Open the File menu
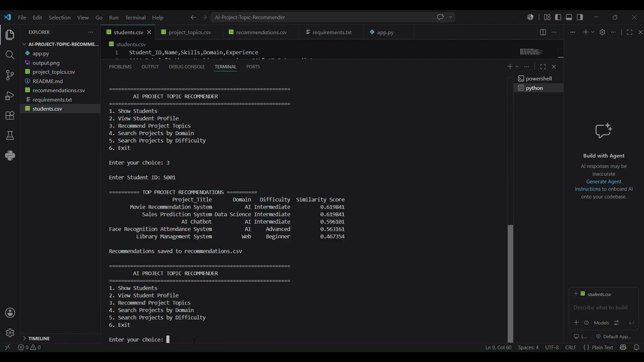Screen dimensions: 644x362 pos(22,17)
